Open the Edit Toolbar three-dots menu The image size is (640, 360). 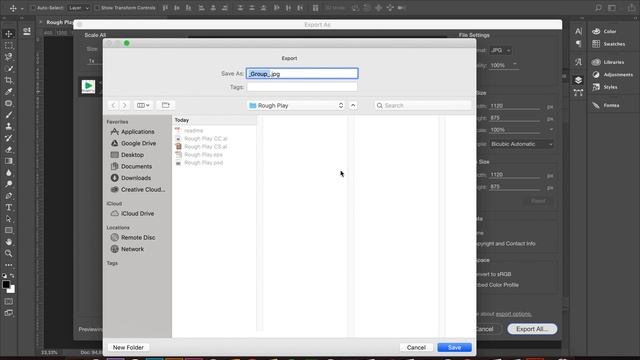[9, 265]
